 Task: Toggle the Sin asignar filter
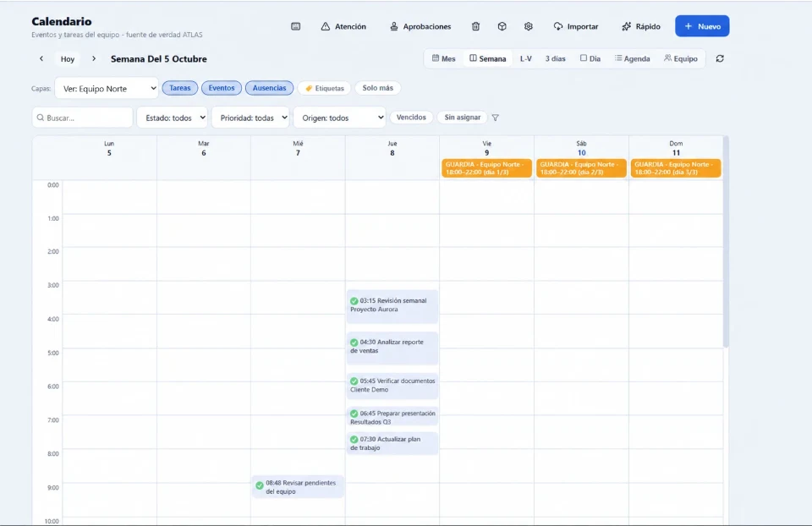point(463,118)
